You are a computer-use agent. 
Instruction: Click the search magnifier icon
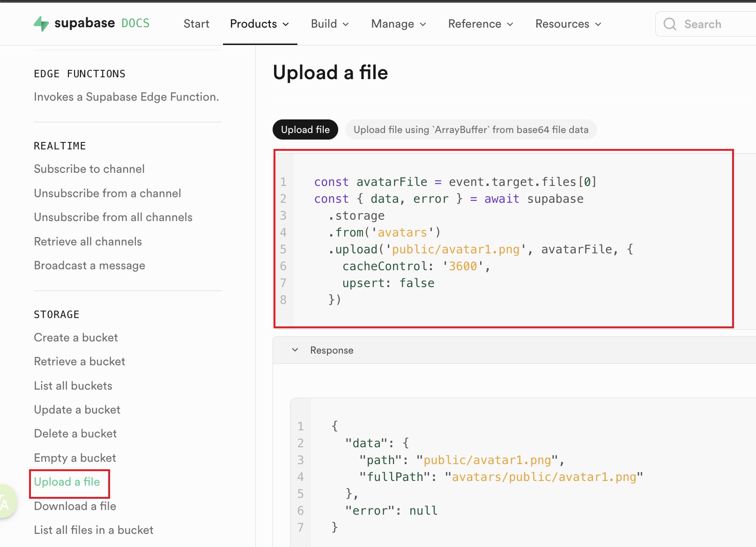[670, 24]
